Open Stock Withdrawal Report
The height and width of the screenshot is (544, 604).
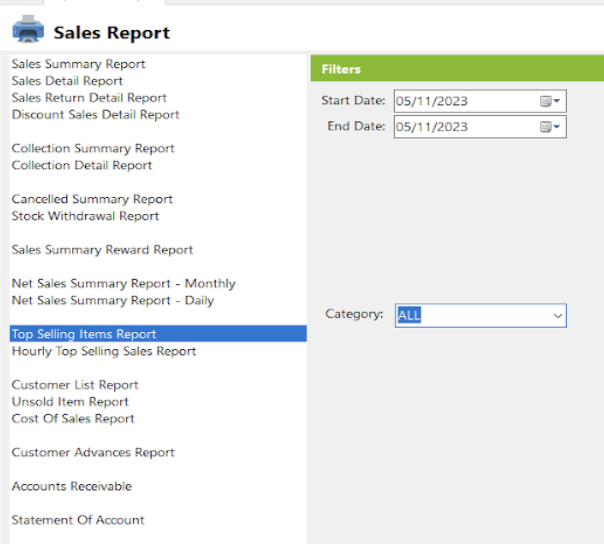point(85,216)
